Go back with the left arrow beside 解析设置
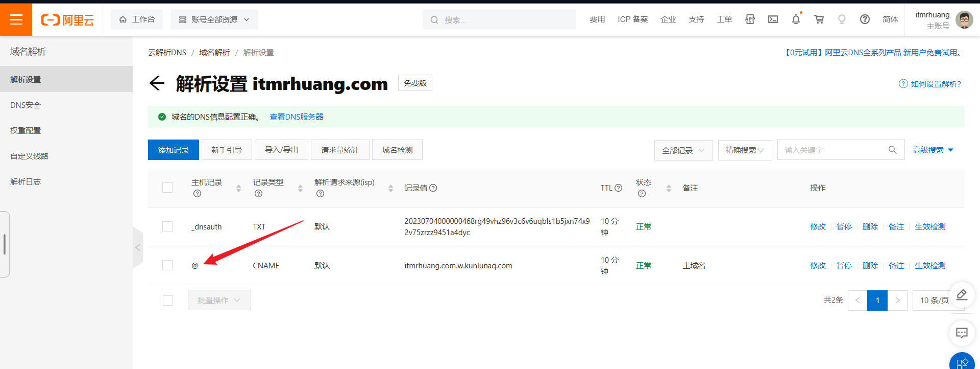The width and height of the screenshot is (980, 369). (157, 83)
